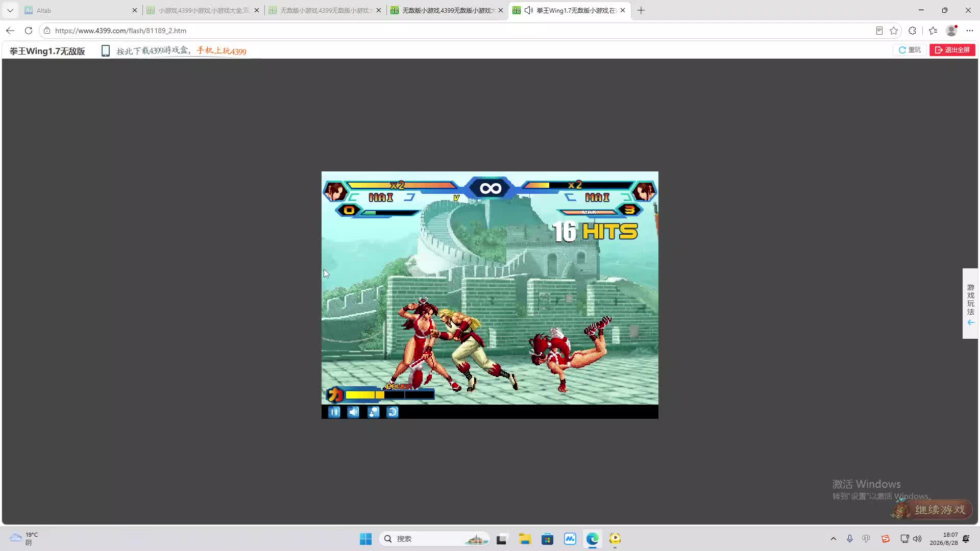Click 退出全屏 to exit fullscreen
The image size is (980, 551).
(952, 50)
